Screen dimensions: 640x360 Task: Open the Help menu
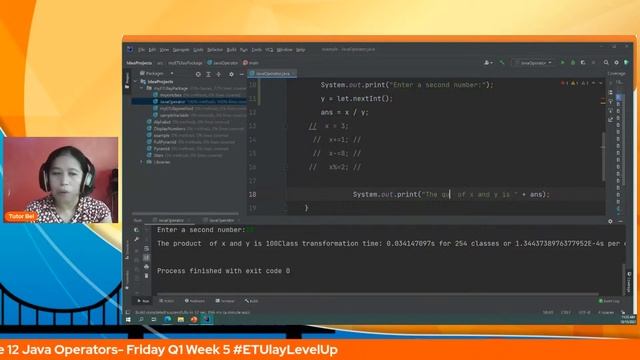click(x=301, y=49)
